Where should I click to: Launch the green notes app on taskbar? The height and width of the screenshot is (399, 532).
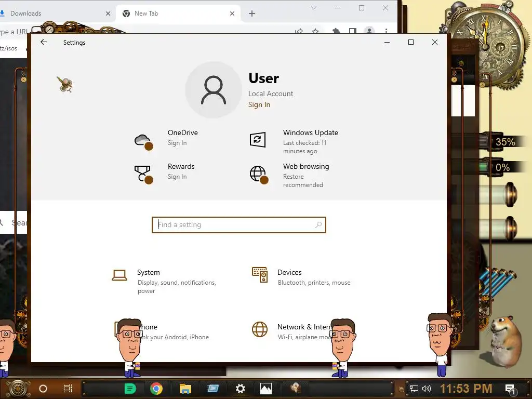point(130,389)
